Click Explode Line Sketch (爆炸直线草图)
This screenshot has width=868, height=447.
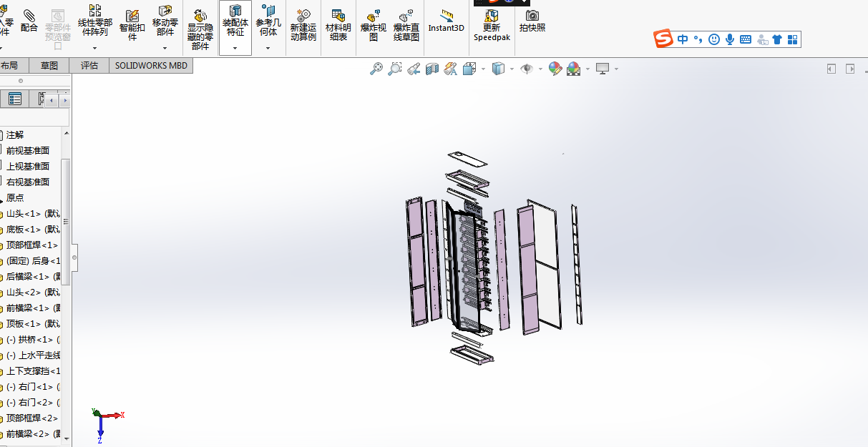[406, 25]
